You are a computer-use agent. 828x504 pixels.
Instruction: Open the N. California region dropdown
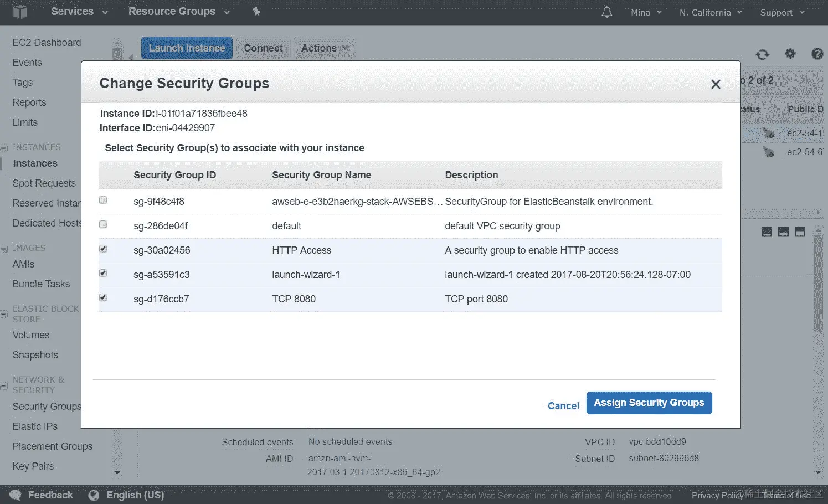(x=710, y=12)
